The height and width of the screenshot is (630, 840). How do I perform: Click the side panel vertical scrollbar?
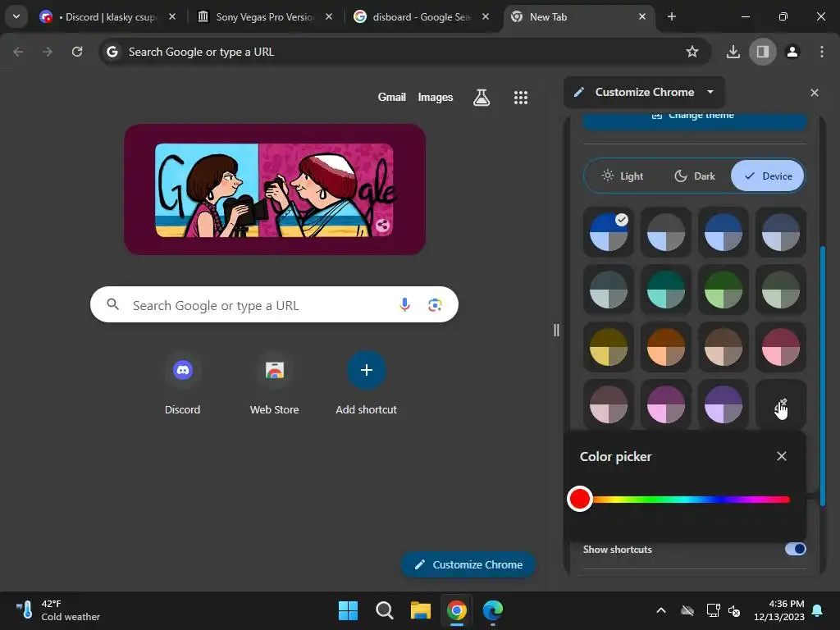(822, 375)
